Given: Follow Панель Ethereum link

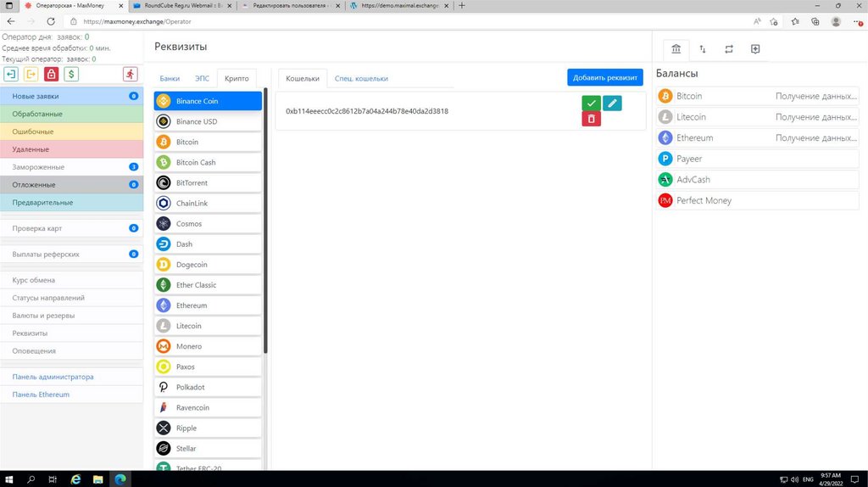Looking at the screenshot, I should pos(41,395).
